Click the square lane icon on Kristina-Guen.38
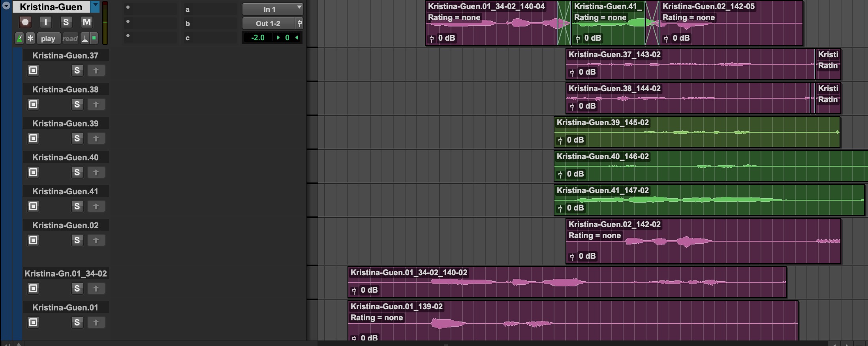This screenshot has width=868, height=346. click(33, 104)
